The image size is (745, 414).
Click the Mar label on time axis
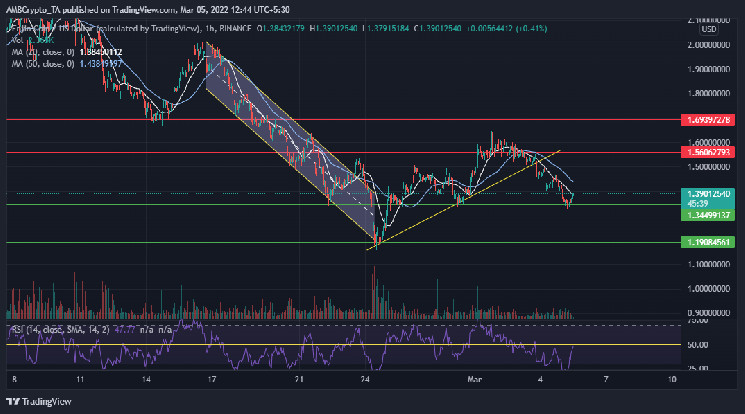(x=475, y=379)
